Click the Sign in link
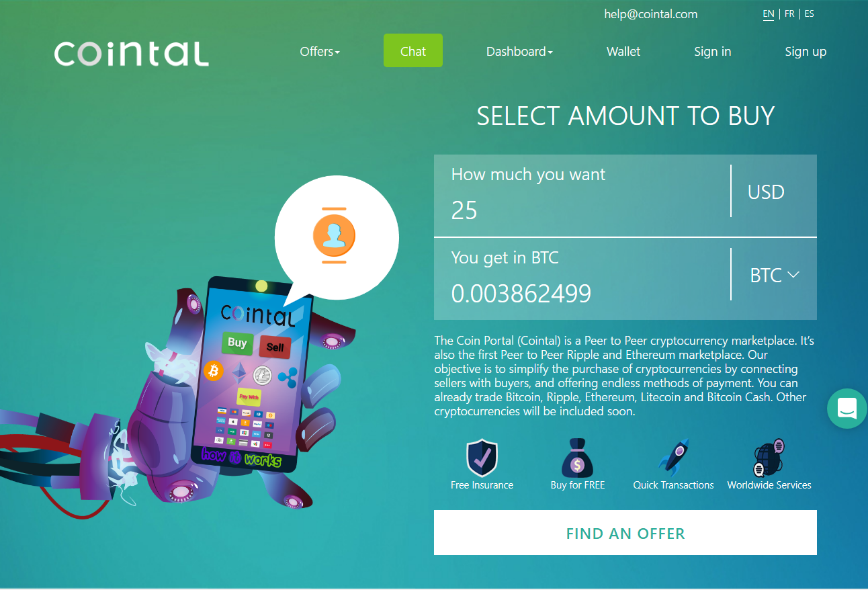Viewport: 868px width, 590px height. [x=712, y=52]
